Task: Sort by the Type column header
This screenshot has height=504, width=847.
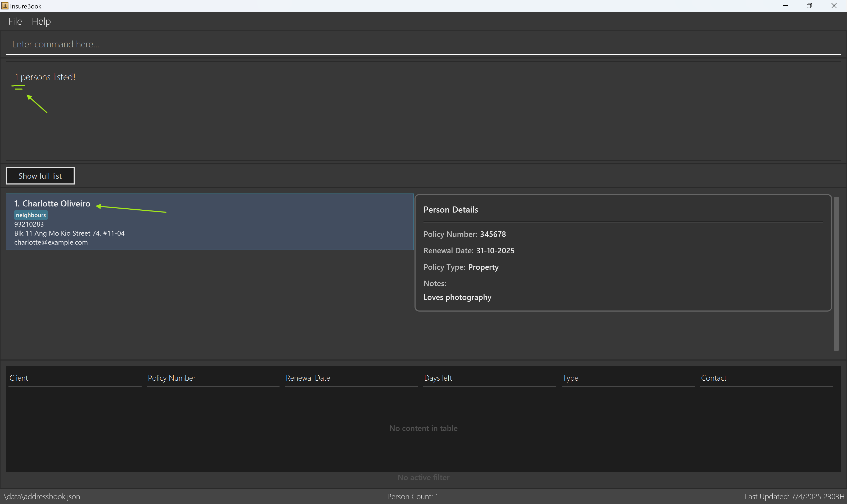Action: [x=628, y=378]
